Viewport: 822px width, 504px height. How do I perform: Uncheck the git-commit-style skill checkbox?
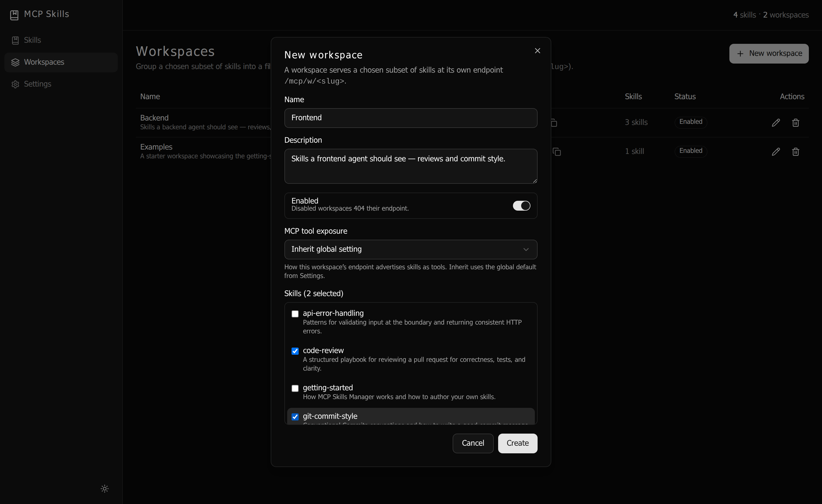(x=295, y=417)
